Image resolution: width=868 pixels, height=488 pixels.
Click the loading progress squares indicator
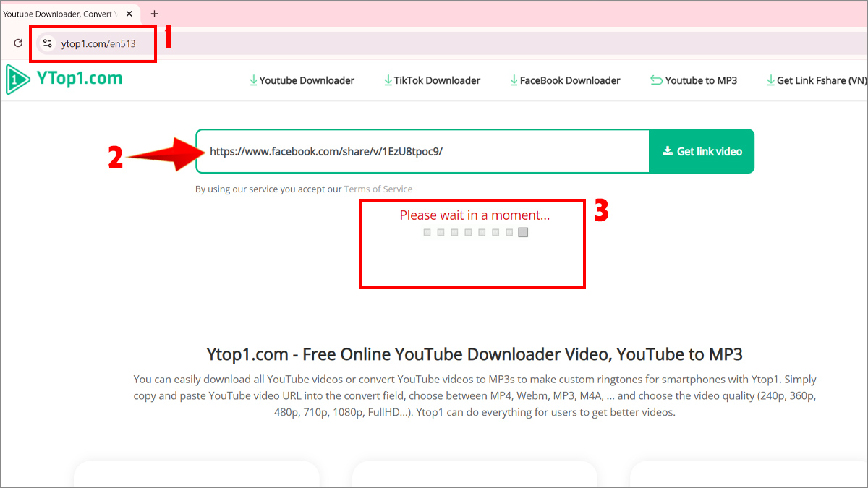coord(475,232)
